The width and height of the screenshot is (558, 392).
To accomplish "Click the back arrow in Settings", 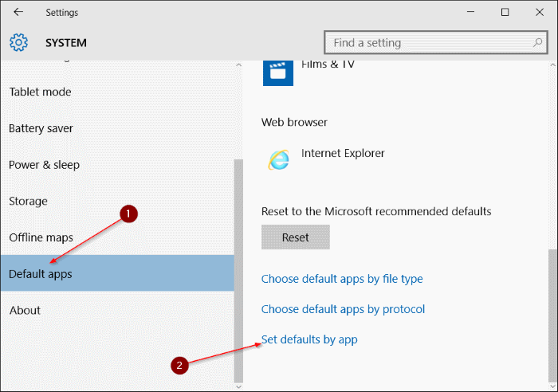I will pos(18,12).
